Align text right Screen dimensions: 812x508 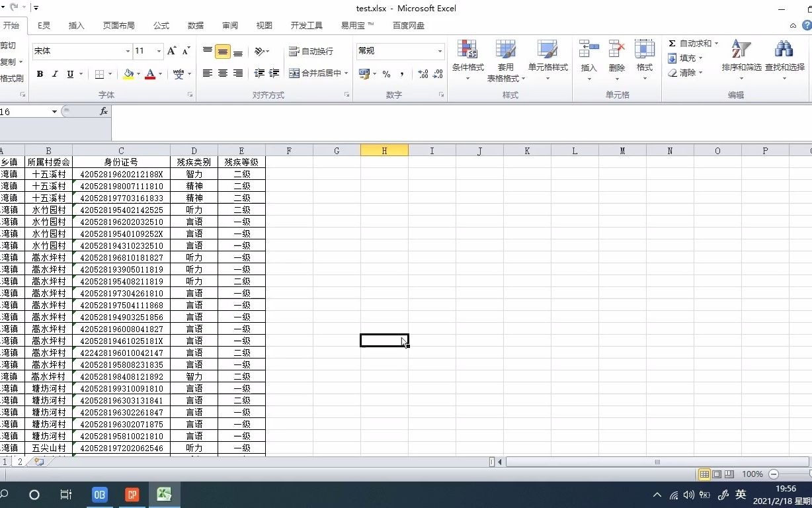[238, 73]
